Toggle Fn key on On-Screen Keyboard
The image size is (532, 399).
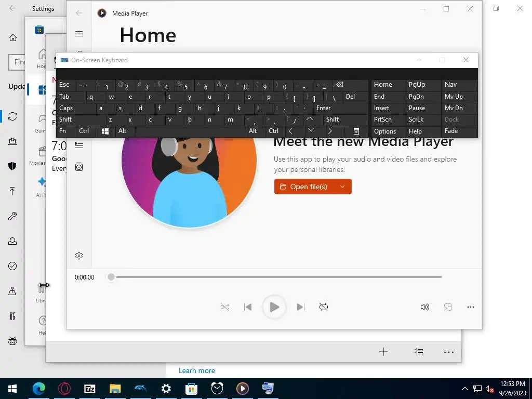(66, 131)
